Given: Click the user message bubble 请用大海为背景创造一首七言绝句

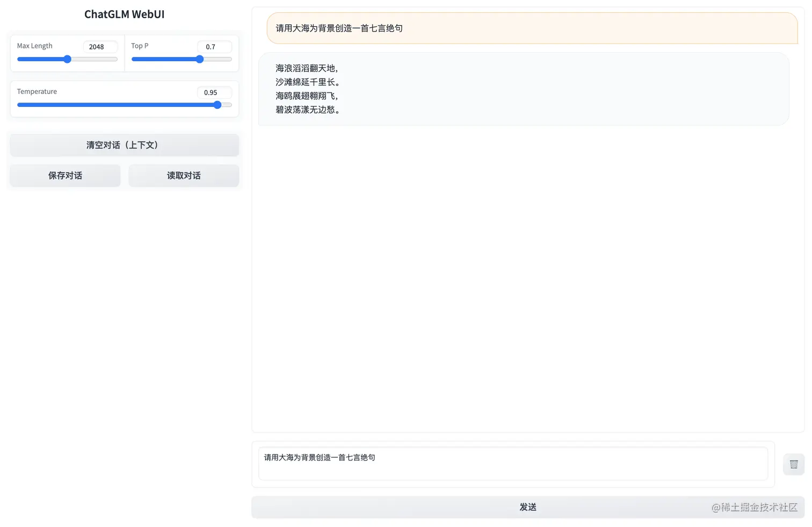Looking at the screenshot, I should (x=532, y=28).
